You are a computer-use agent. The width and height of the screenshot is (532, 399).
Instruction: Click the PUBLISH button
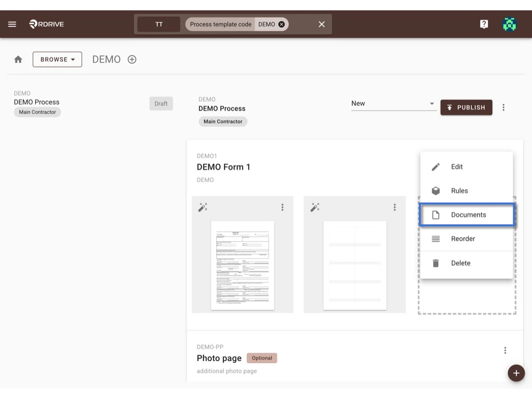[x=466, y=108]
